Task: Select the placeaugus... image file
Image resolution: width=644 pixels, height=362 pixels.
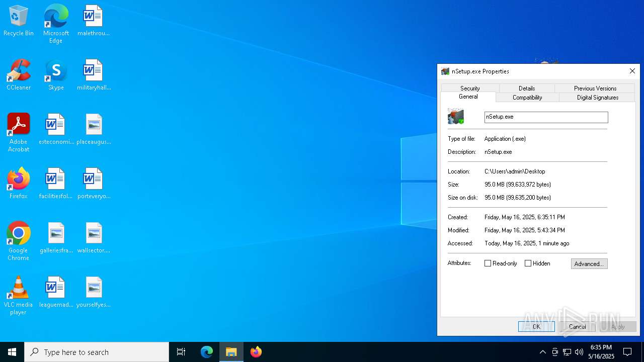Action: (x=94, y=130)
